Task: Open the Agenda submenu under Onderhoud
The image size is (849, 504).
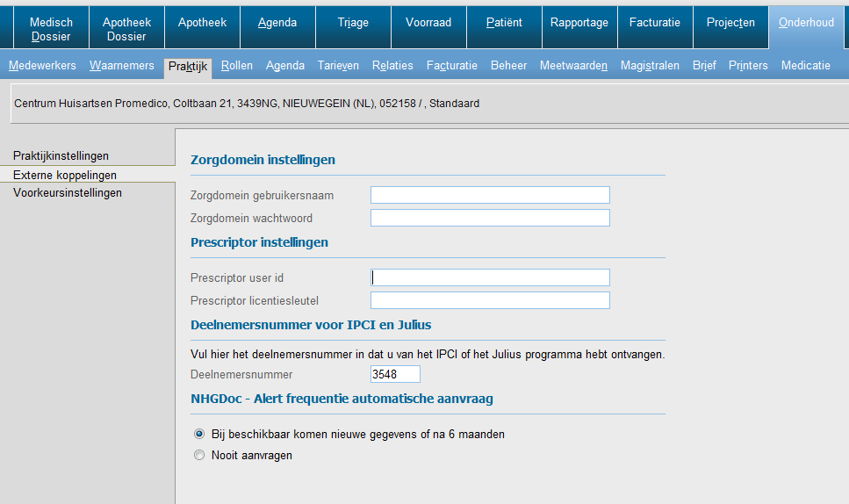Action: 284,66
